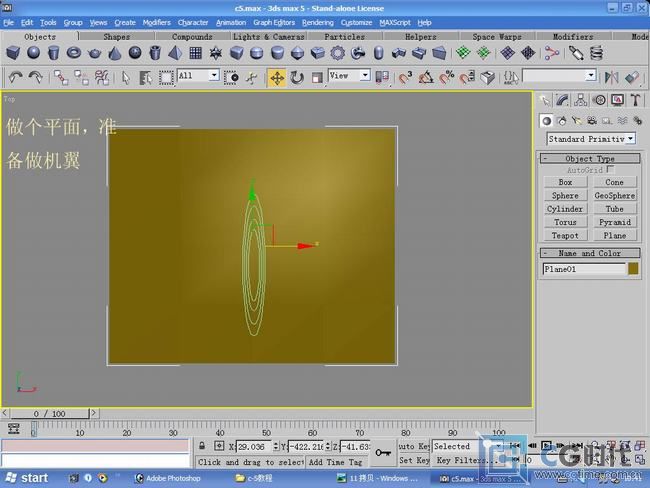Click the Mirror Selected Objects icon
Image resolution: width=650 pixels, height=488 pixels.
click(611, 78)
